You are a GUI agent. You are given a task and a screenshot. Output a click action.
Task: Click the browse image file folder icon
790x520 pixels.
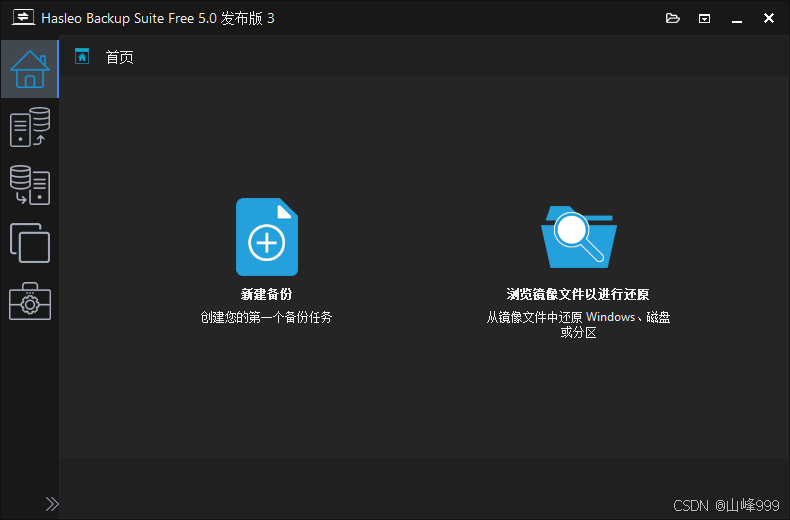[578, 237]
